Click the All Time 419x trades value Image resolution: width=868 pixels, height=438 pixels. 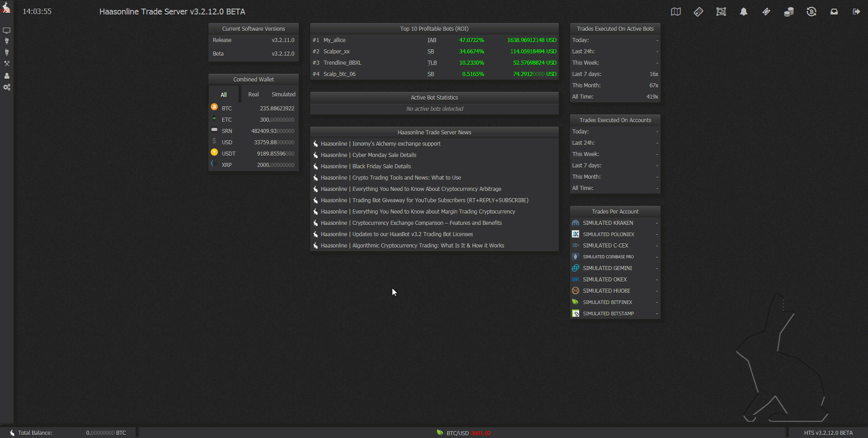(652, 97)
